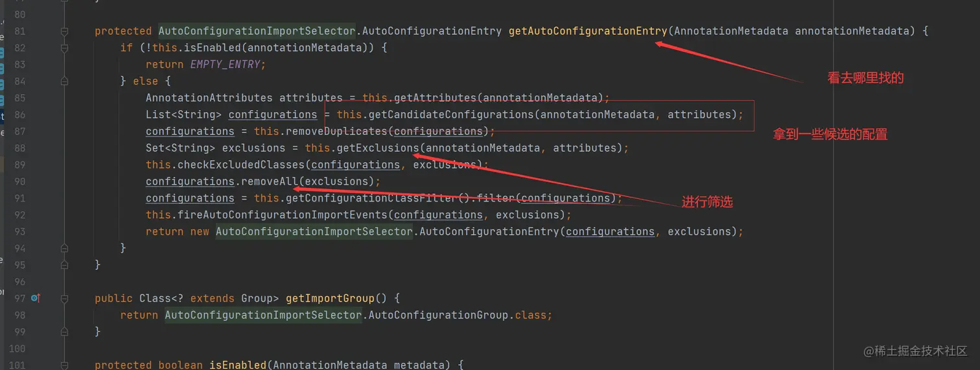Collapse the isEnabled method at line 101

pyautogui.click(x=64, y=365)
